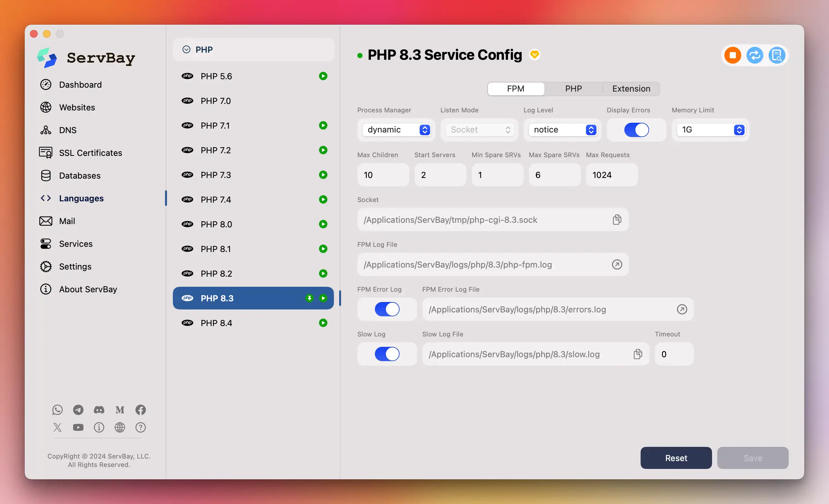Switch to the PHP config tab
Screen dimensions: 829x504
573,89
